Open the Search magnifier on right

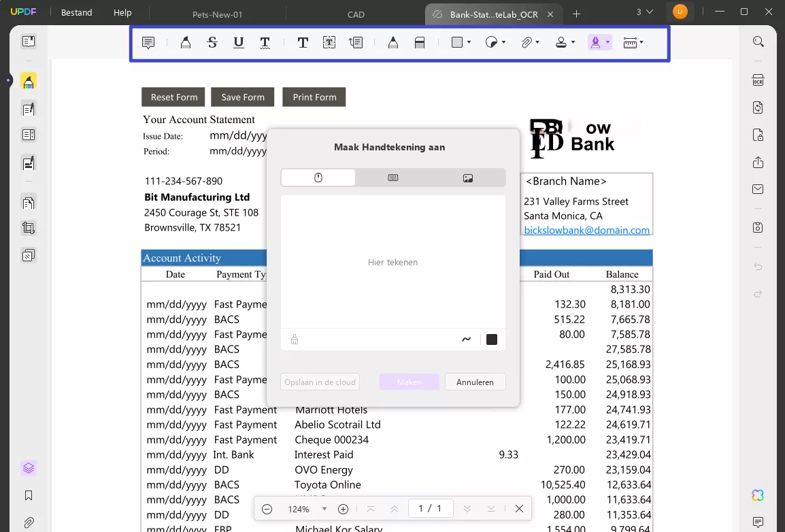pos(758,41)
